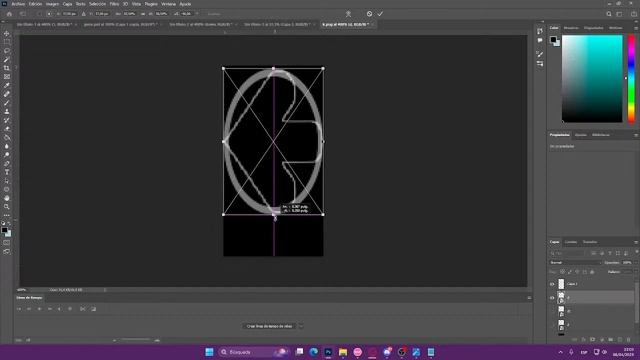Select the Type tool
The height and width of the screenshot is (360, 640).
pyautogui.click(x=7, y=172)
